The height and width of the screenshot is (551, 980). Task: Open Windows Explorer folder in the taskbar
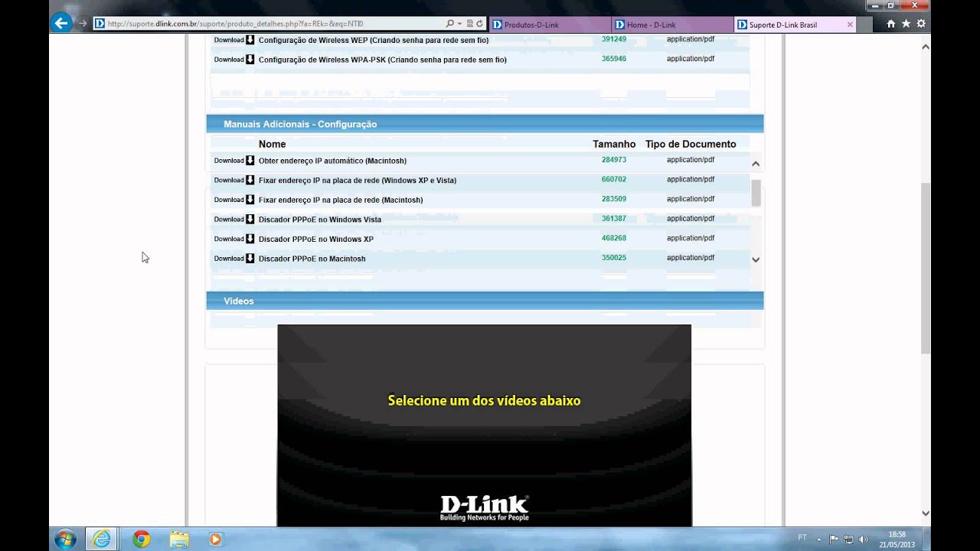pyautogui.click(x=178, y=539)
